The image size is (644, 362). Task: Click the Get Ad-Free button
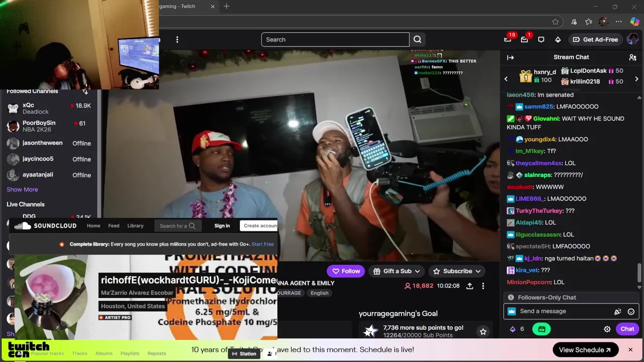pyautogui.click(x=595, y=40)
